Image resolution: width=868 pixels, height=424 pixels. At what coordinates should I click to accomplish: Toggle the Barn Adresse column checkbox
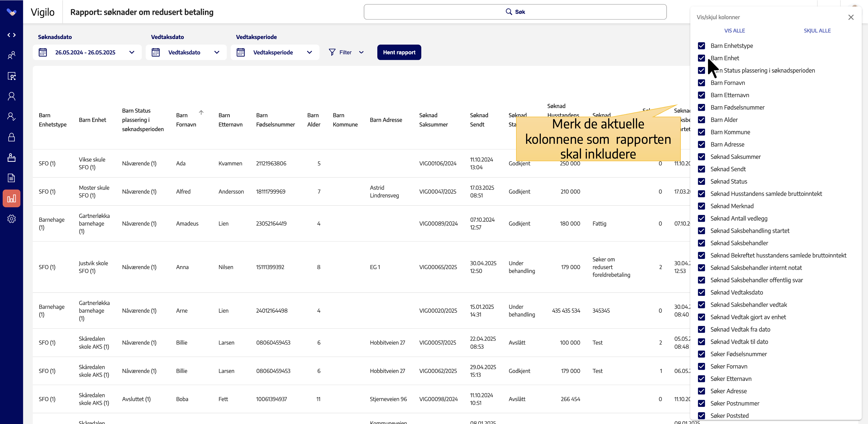[x=701, y=145]
